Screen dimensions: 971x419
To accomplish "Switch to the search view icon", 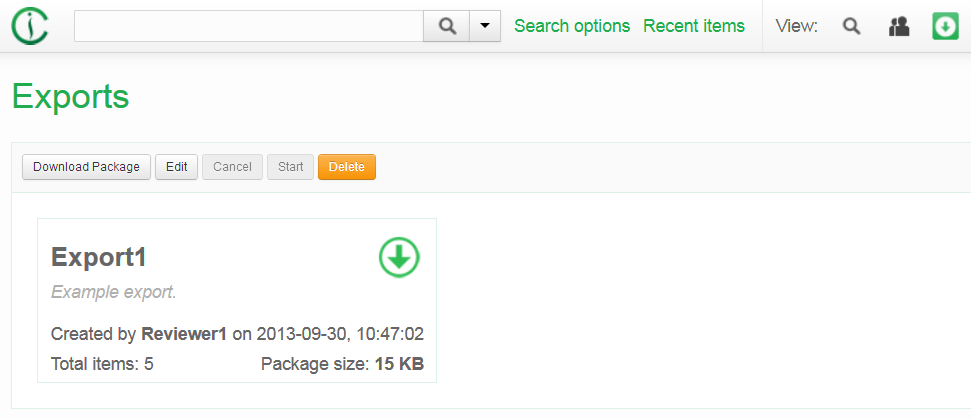I will [851, 26].
